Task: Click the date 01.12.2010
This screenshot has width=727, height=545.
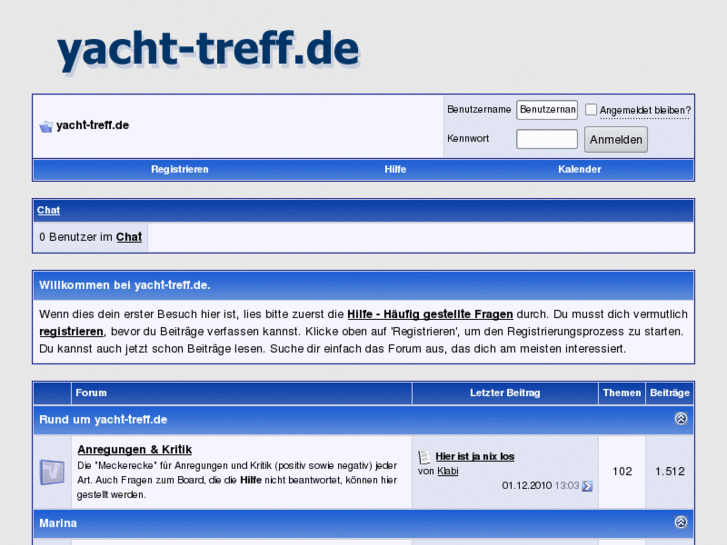Action: 527,486
